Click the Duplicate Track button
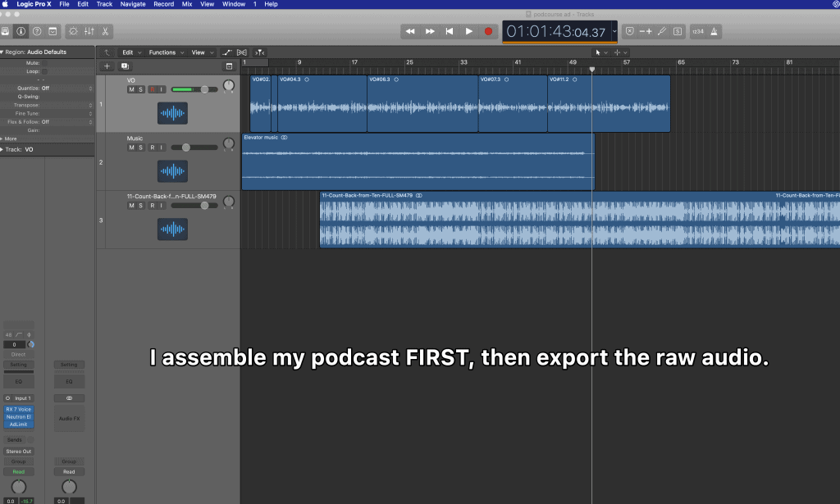840x504 pixels. pyautogui.click(x=125, y=66)
